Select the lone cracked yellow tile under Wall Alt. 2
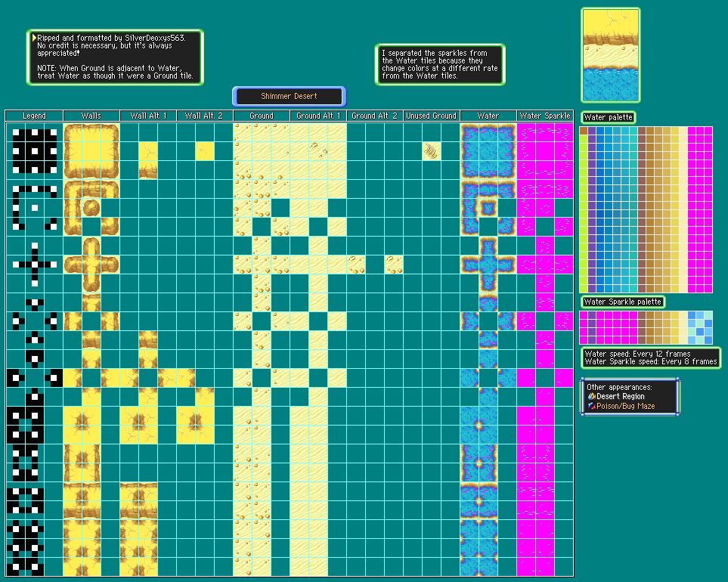Image resolution: width=728 pixels, height=582 pixels. [x=205, y=151]
